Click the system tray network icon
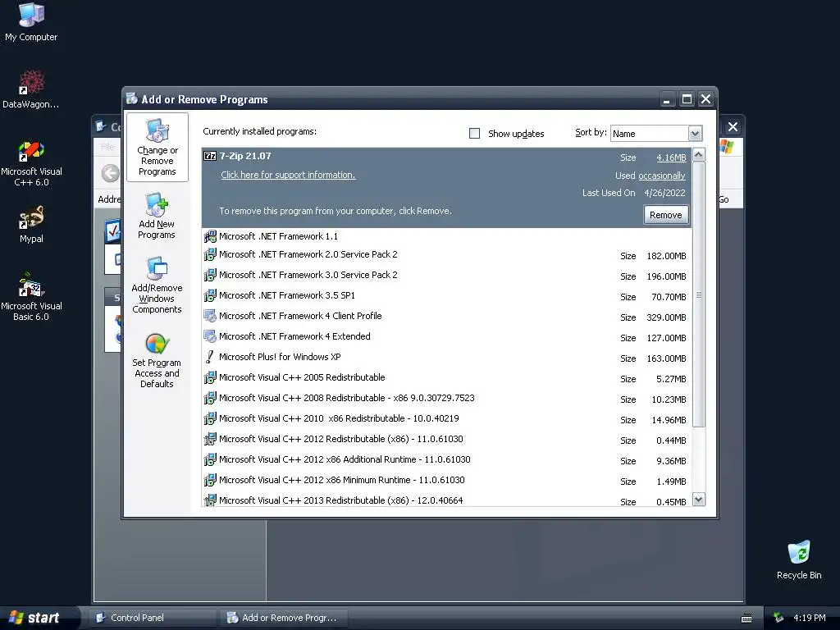The width and height of the screenshot is (840, 630). tap(779, 618)
